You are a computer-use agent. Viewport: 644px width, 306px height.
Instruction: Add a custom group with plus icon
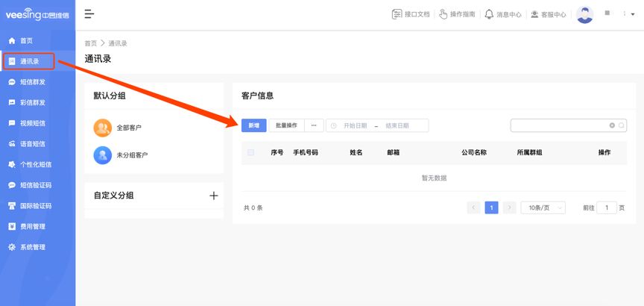point(214,196)
